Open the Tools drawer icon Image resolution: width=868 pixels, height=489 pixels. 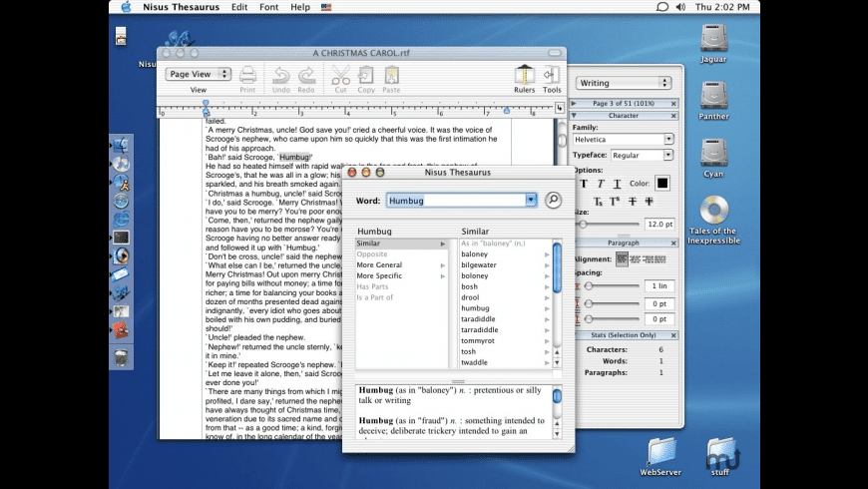552,76
